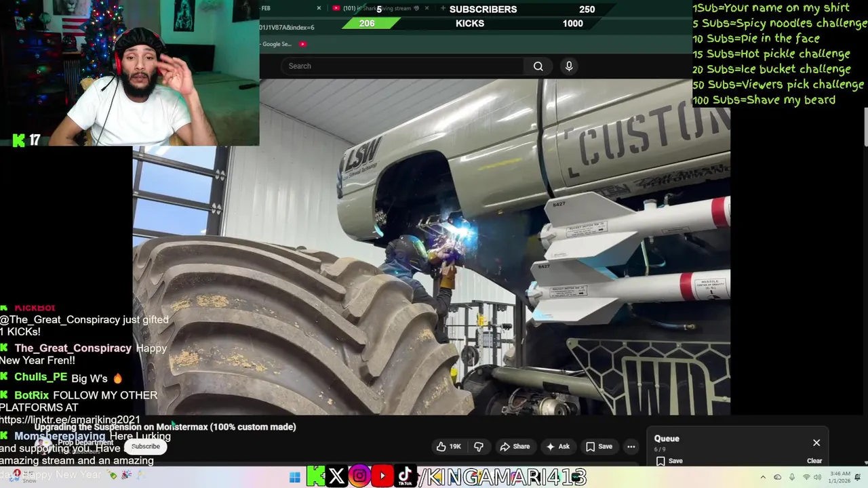Close the FEB browser tab
The image size is (868, 488).
point(319,8)
